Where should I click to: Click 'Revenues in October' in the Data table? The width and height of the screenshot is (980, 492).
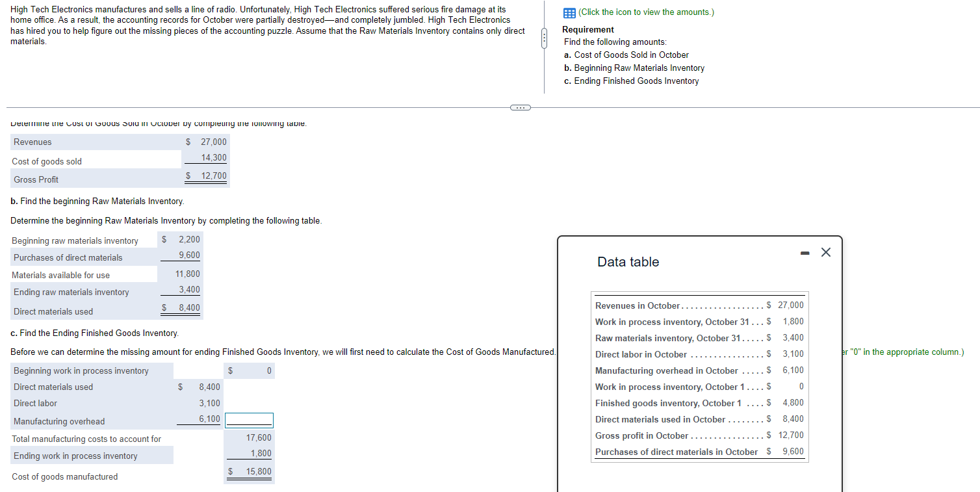click(x=638, y=305)
